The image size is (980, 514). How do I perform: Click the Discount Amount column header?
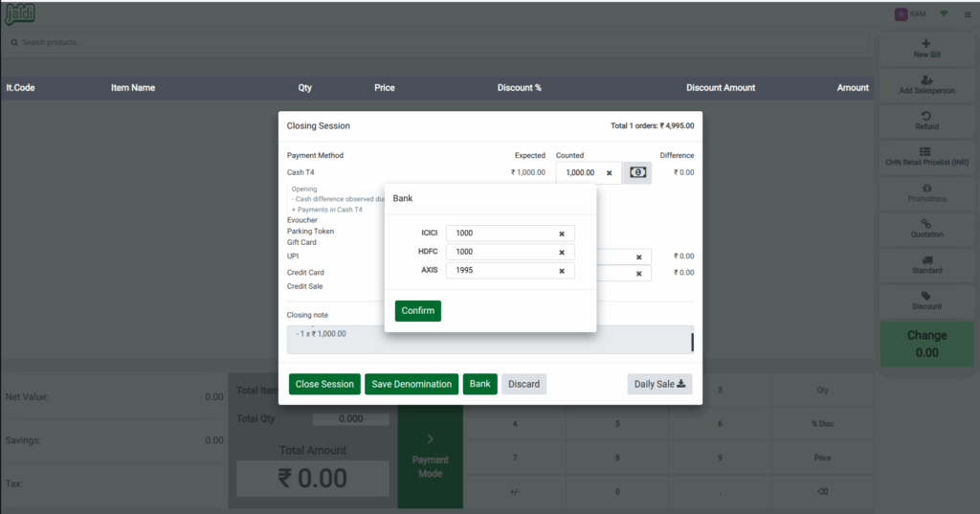click(x=721, y=88)
